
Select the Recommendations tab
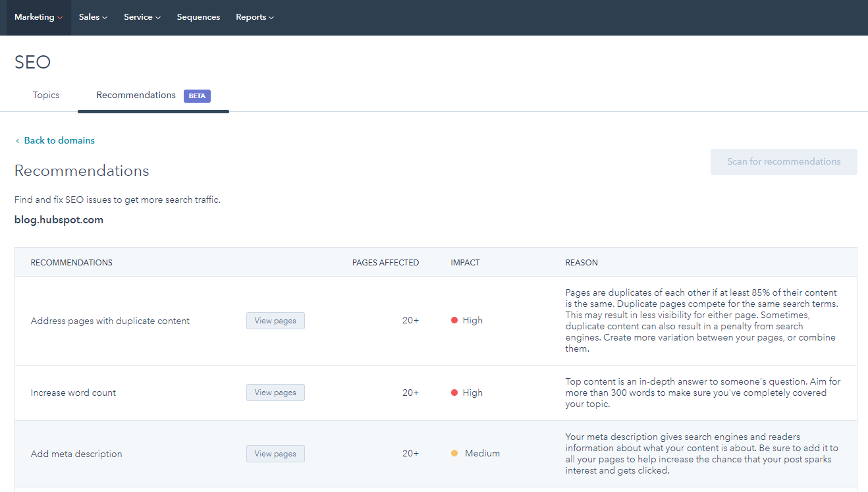pyautogui.click(x=136, y=96)
